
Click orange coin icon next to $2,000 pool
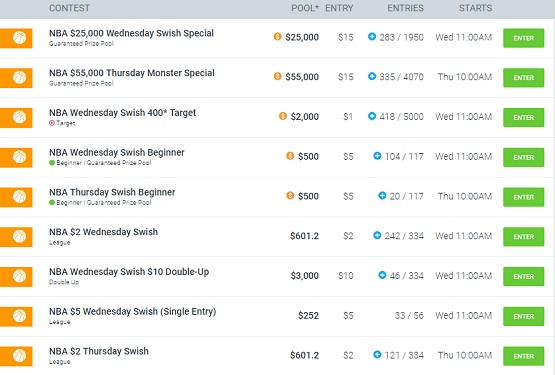point(282,116)
